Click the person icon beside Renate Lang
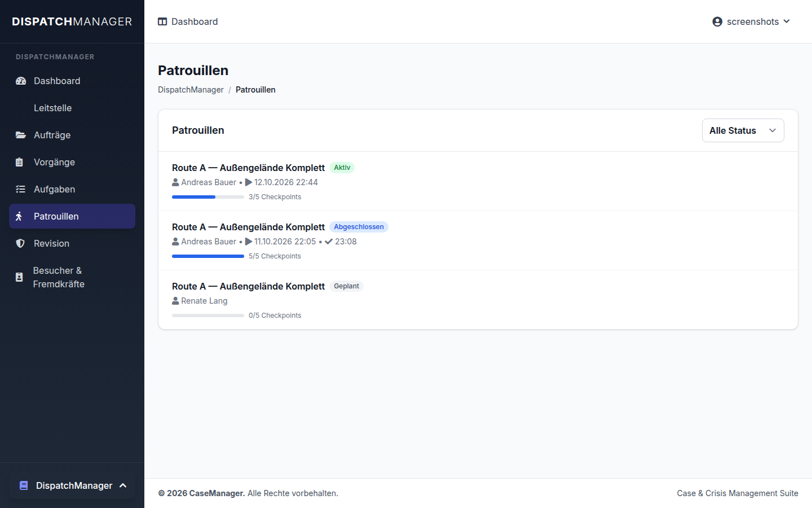Image resolution: width=812 pixels, height=508 pixels. coord(175,301)
